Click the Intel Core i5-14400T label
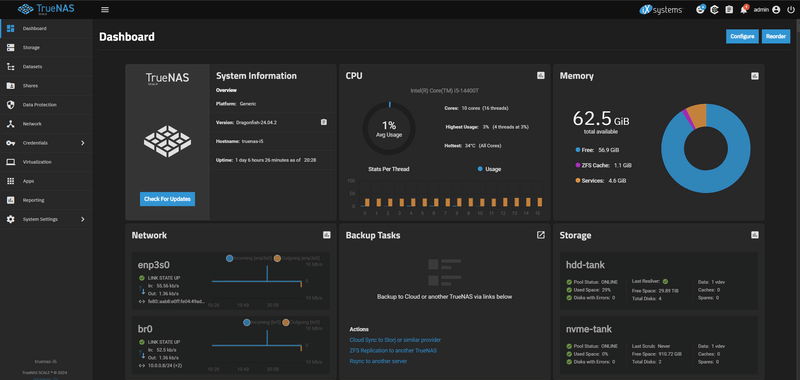 [x=443, y=90]
